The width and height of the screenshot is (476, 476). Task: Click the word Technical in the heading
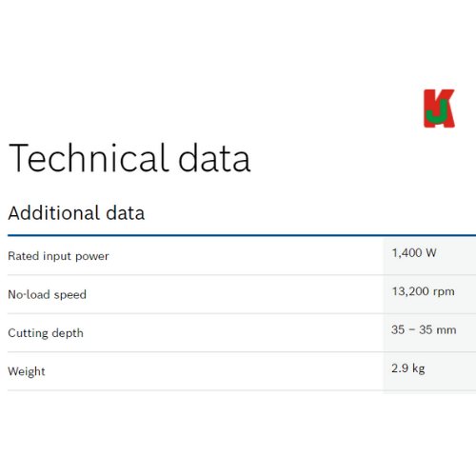(x=89, y=158)
